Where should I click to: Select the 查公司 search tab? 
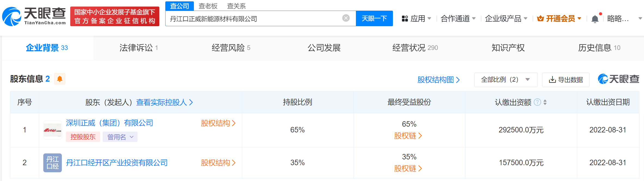click(x=179, y=6)
